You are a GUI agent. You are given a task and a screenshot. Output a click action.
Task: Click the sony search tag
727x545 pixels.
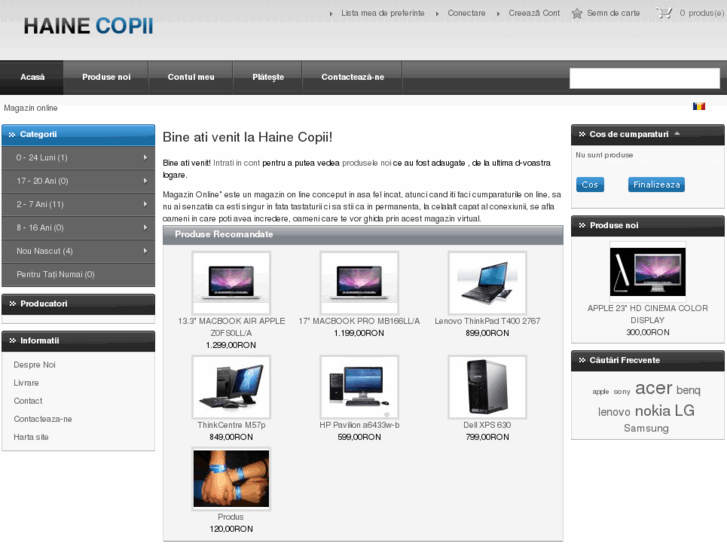[x=622, y=392]
